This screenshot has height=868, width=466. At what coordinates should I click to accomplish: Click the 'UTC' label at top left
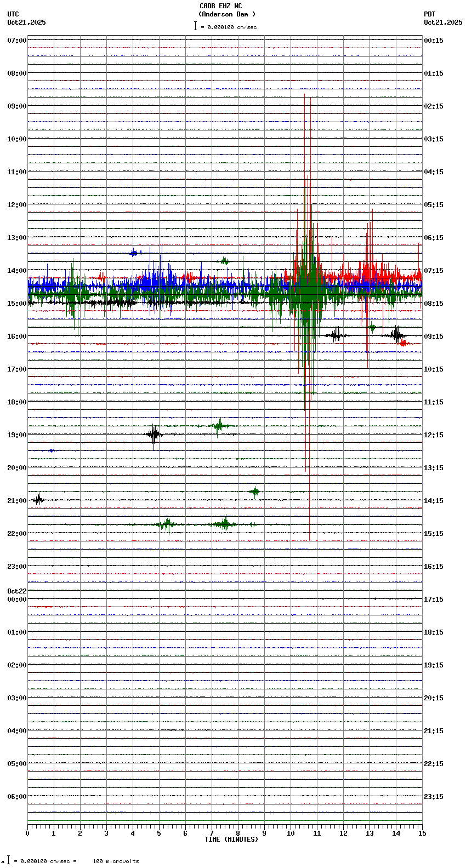point(13,14)
